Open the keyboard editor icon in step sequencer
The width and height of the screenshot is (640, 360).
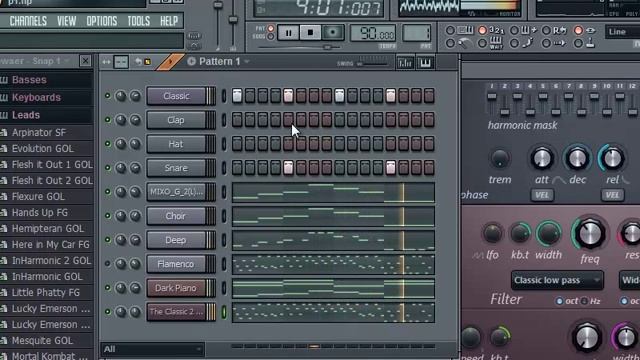click(425, 62)
